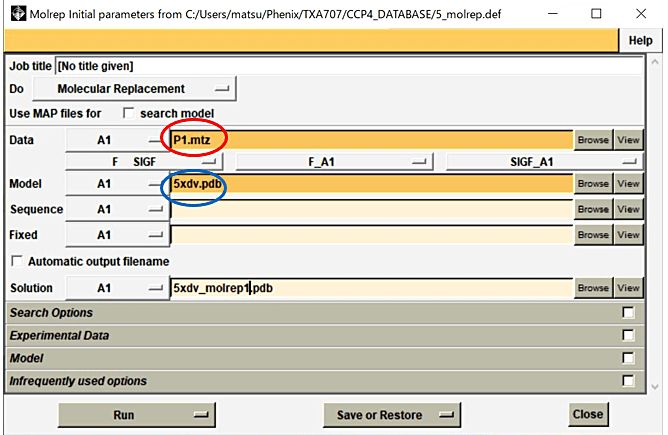Open the Molecular Replacement mode dropdown
Viewport: 668px width, 435px height.
coord(134,89)
